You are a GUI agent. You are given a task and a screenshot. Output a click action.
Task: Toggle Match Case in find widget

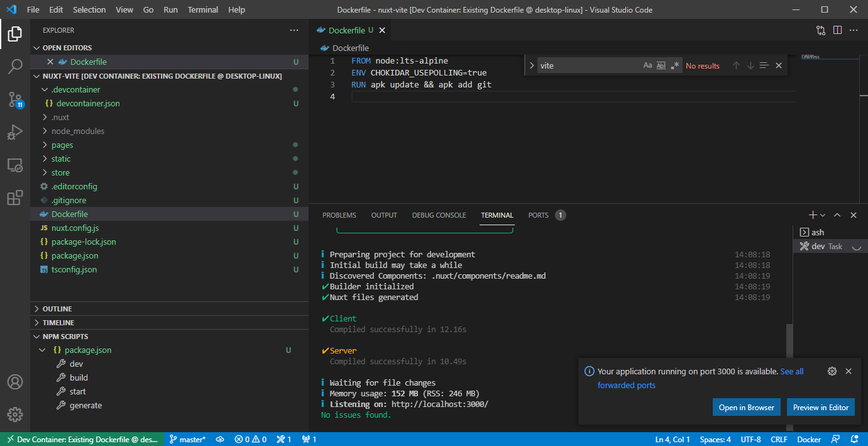tap(647, 65)
